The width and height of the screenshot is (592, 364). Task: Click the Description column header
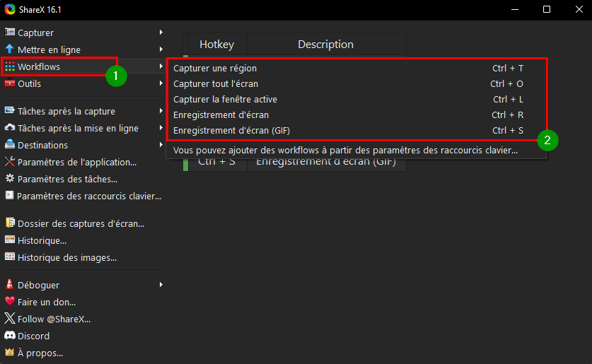click(x=326, y=44)
